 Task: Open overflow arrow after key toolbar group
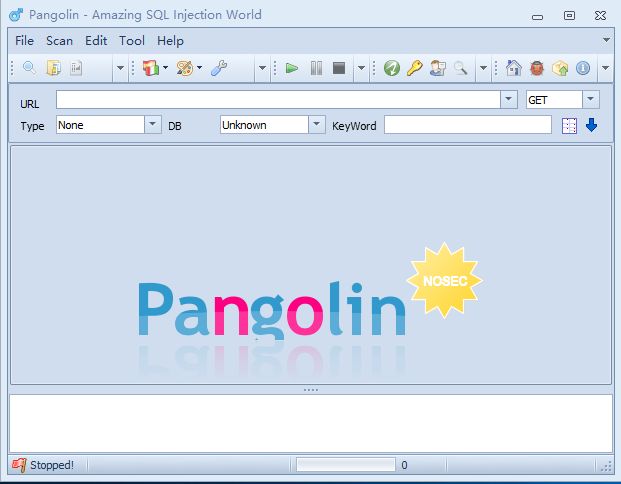click(483, 68)
